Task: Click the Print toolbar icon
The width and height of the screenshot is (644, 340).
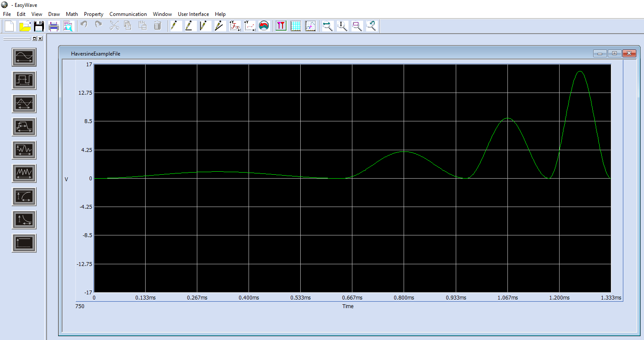Action: (54, 26)
